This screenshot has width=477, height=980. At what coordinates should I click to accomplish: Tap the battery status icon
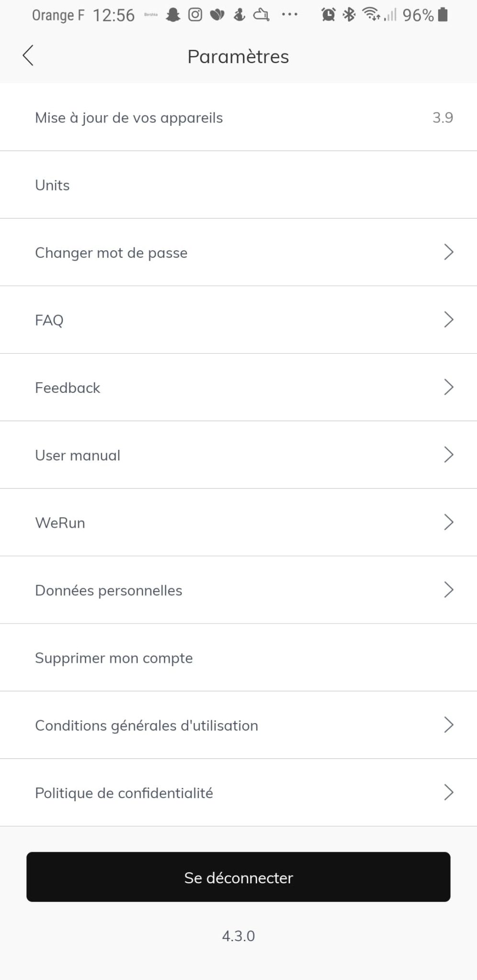tap(443, 15)
